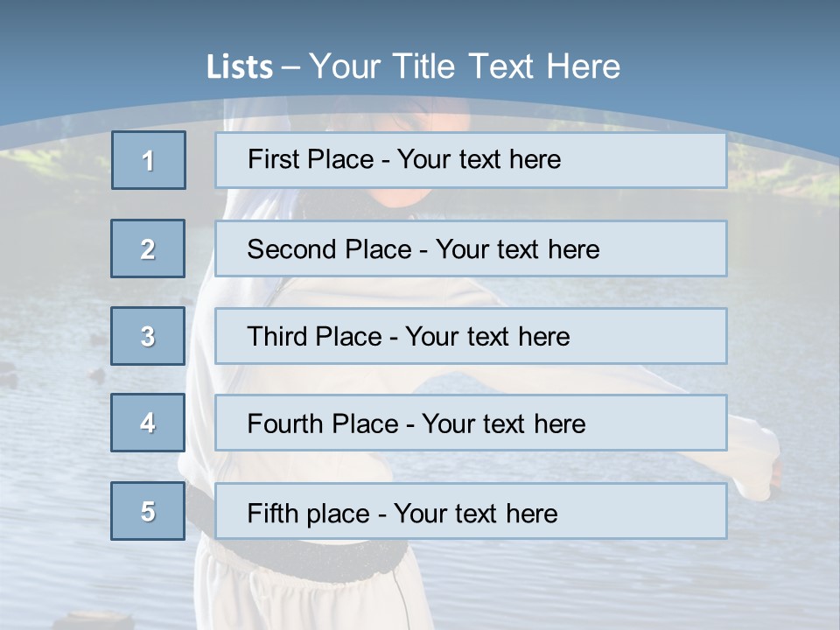Screen dimensions: 840x630
Task: Click the slide title text
Action: (x=413, y=66)
